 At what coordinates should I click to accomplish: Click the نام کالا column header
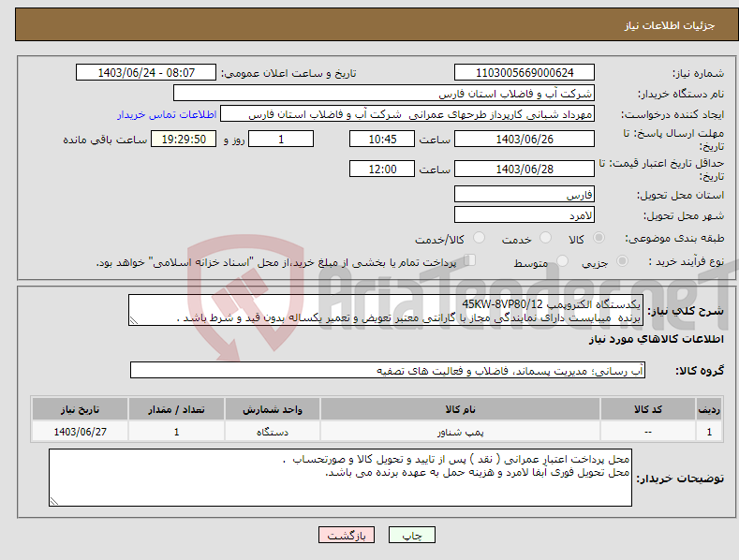tap(460, 409)
